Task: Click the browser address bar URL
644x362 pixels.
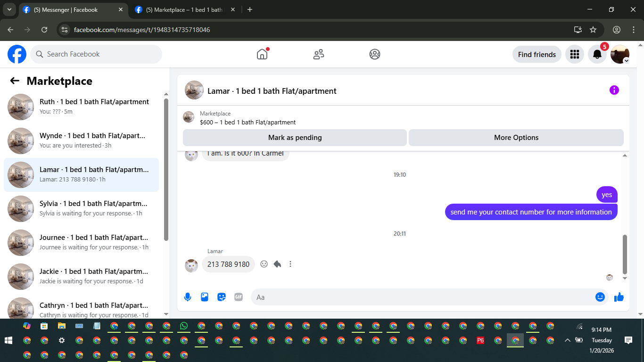Action: point(142,30)
